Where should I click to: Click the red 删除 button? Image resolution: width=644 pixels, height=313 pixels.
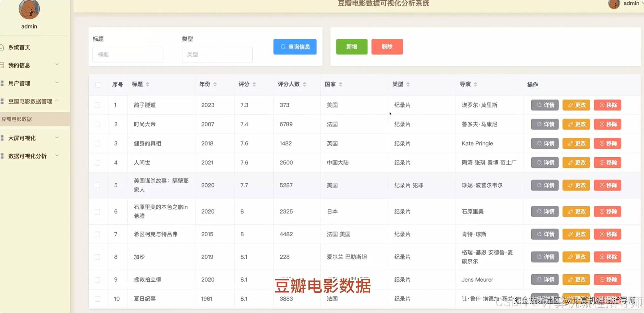(387, 47)
